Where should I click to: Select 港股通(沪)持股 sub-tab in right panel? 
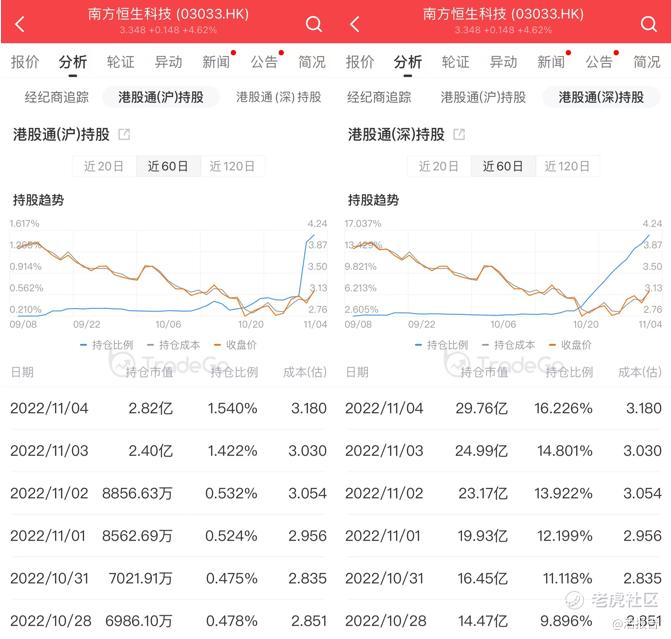pyautogui.click(x=483, y=97)
